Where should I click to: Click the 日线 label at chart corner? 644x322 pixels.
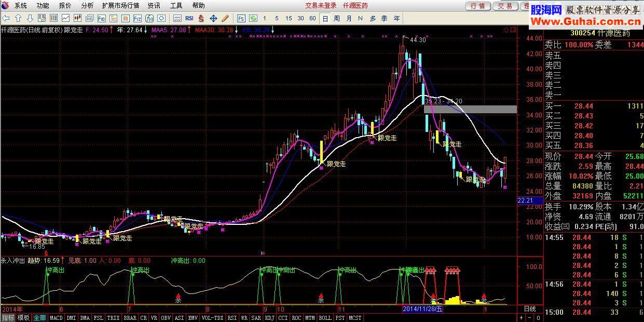530,308
